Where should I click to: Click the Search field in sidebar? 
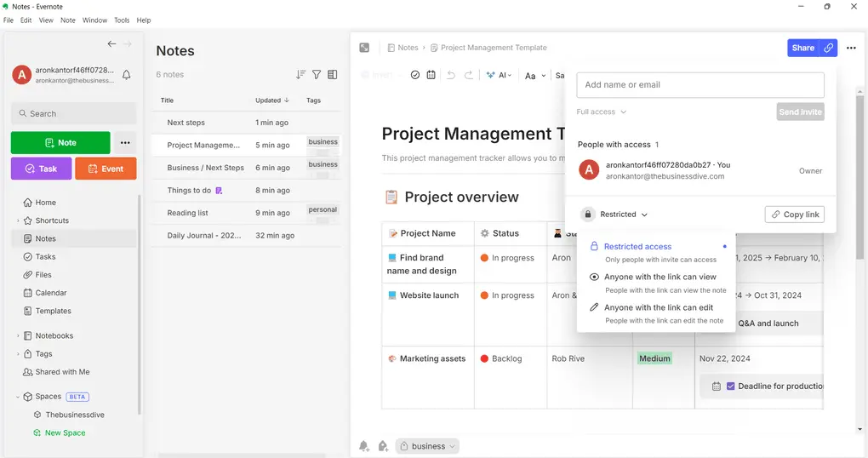click(x=74, y=113)
